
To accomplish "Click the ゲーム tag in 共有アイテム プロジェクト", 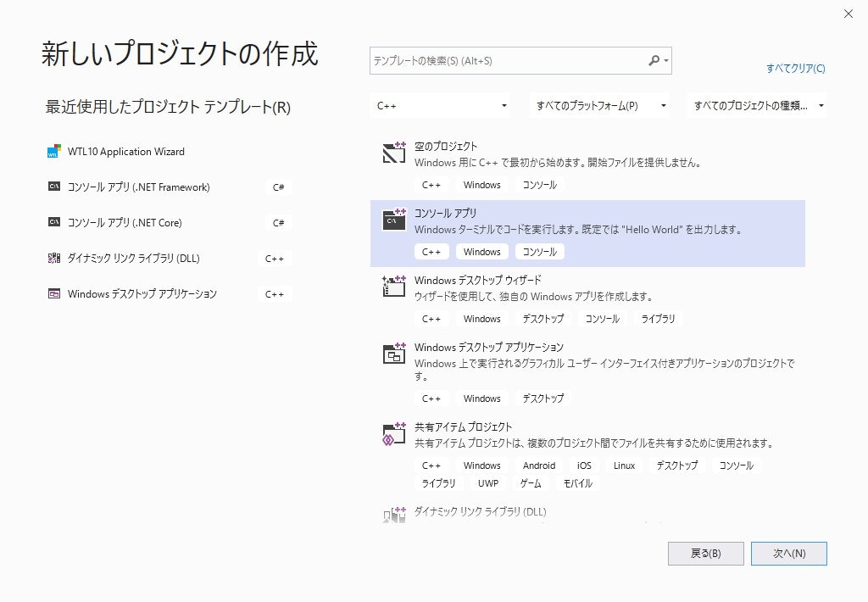I will point(531,483).
